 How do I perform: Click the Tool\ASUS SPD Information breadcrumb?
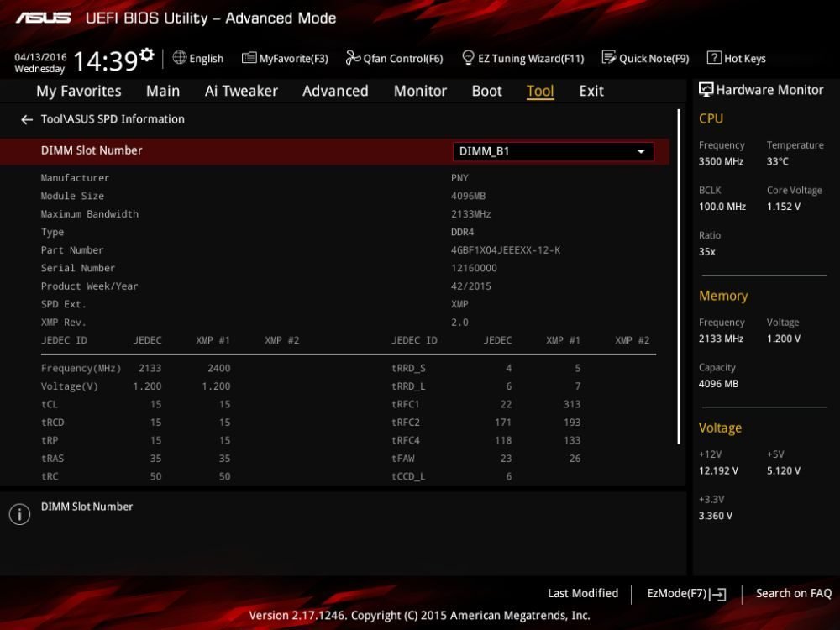(x=113, y=119)
